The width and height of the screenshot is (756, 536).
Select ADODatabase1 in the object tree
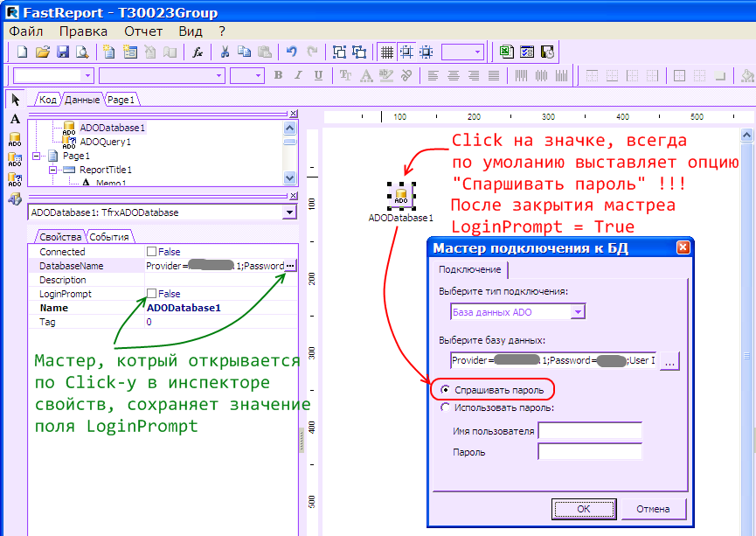click(x=113, y=128)
